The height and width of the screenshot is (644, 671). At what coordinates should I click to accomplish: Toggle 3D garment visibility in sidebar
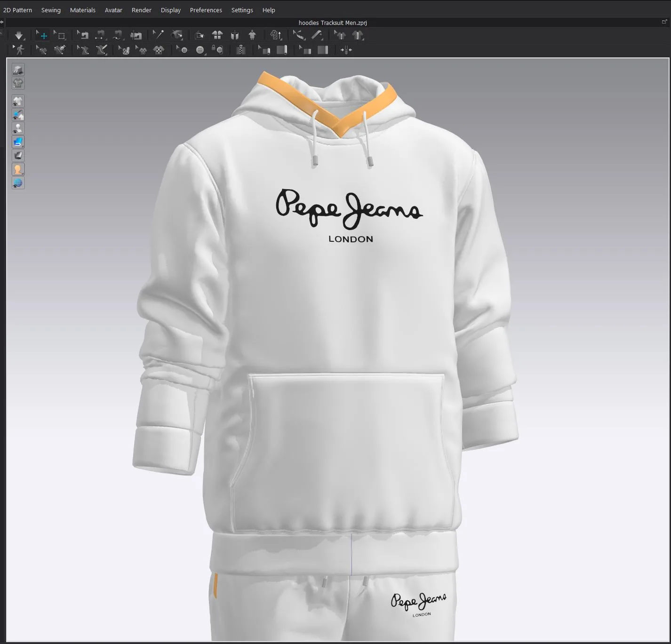18,101
